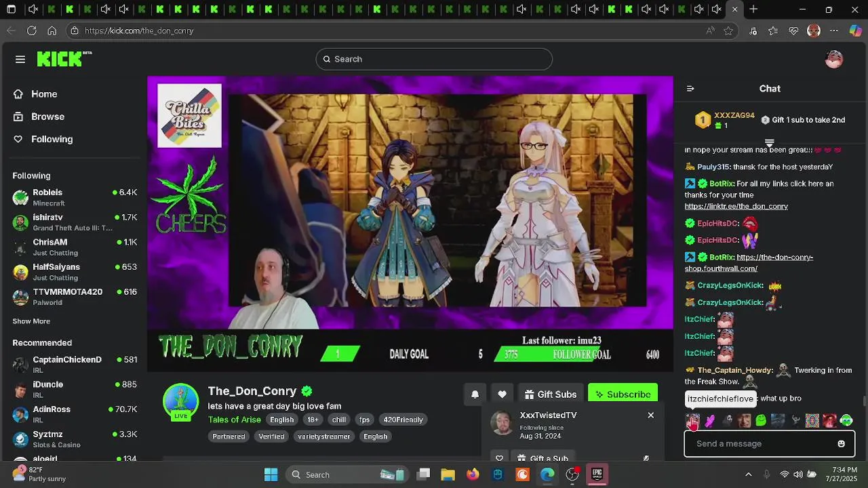Open the HalfSaiyans channel
This screenshot has height=488, width=868.
click(x=75, y=272)
